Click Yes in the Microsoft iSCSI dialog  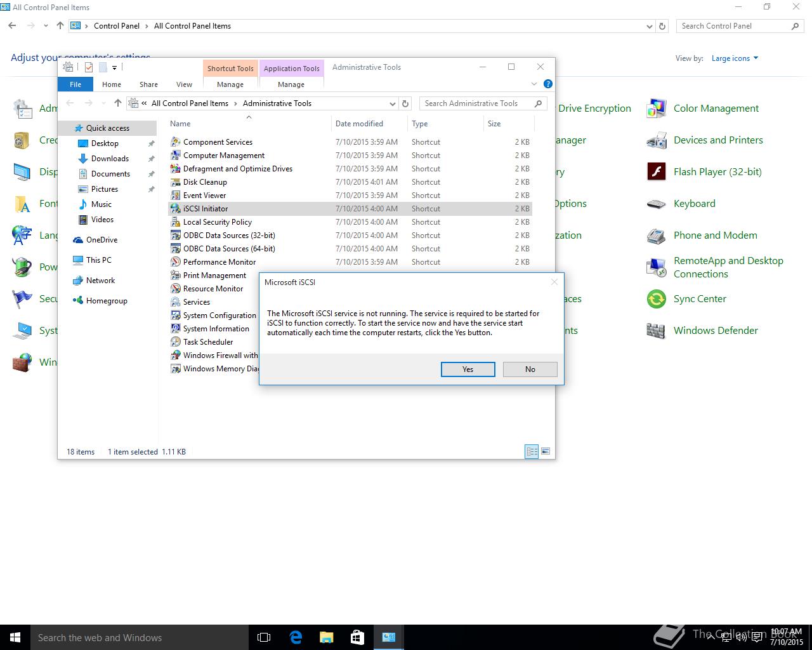[x=468, y=369]
